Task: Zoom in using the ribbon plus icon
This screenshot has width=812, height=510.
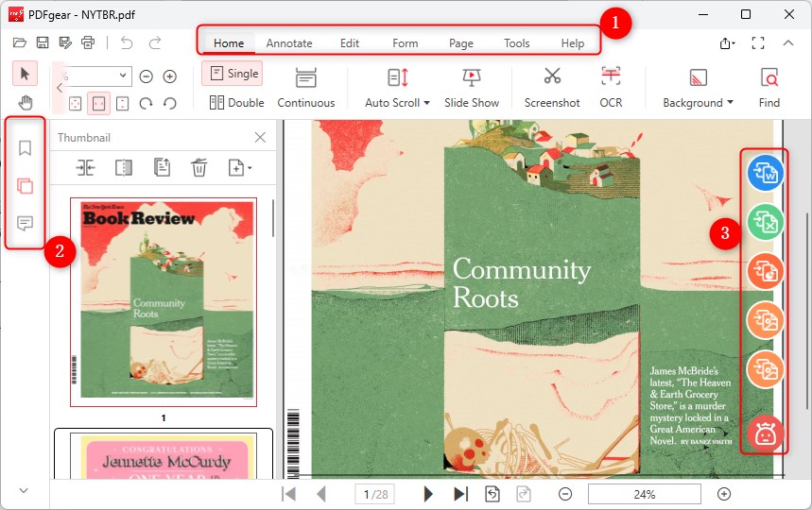Action: [170, 76]
